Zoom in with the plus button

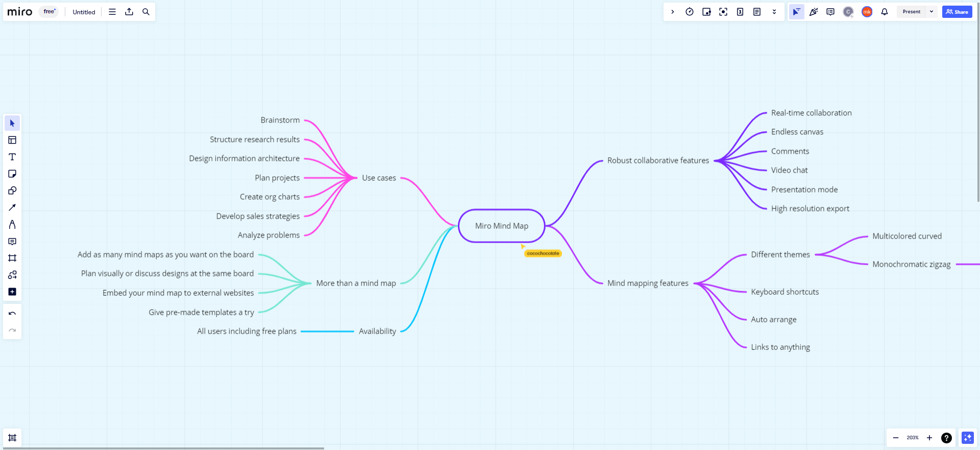click(929, 438)
